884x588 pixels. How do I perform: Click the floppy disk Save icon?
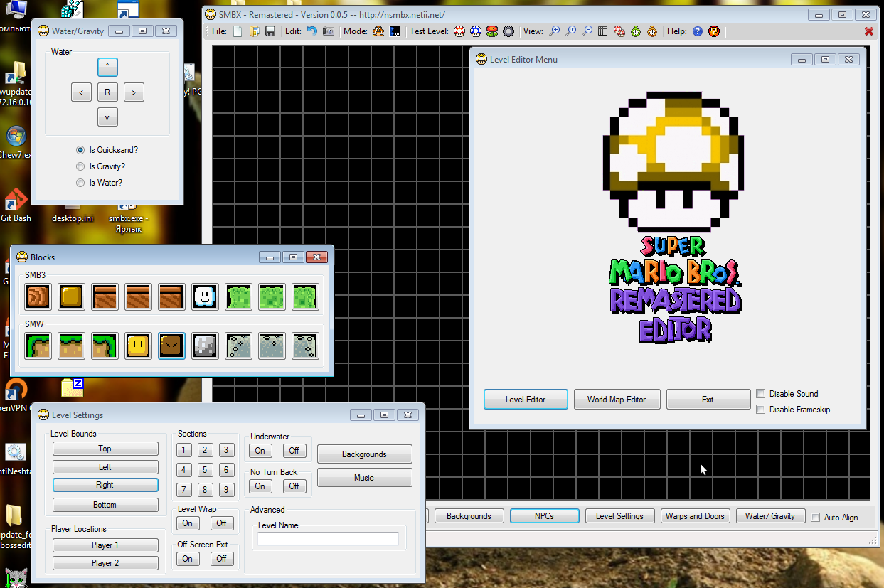(x=270, y=31)
